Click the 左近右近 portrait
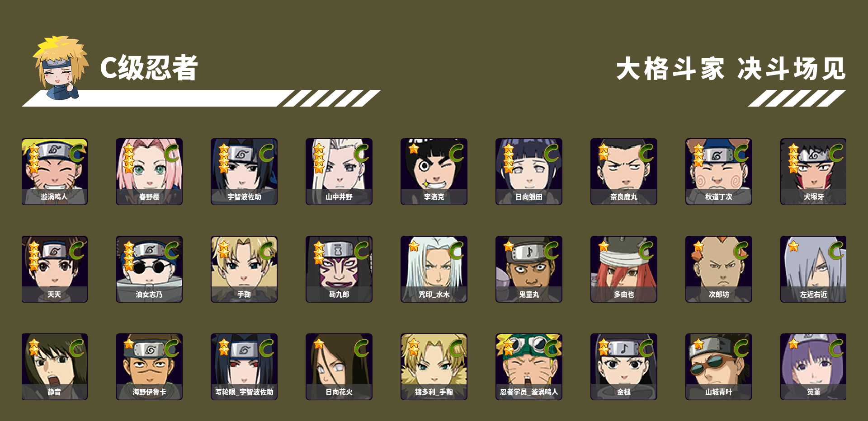 click(813, 269)
